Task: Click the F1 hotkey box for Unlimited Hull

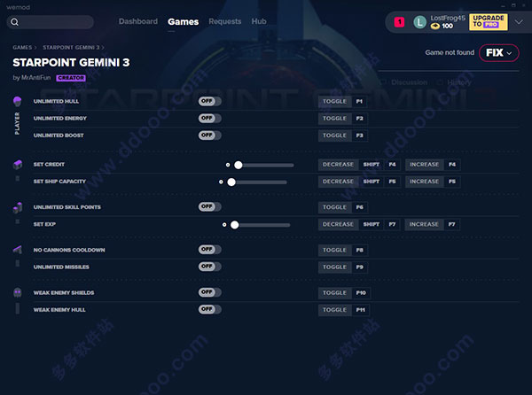Action: 359,101
